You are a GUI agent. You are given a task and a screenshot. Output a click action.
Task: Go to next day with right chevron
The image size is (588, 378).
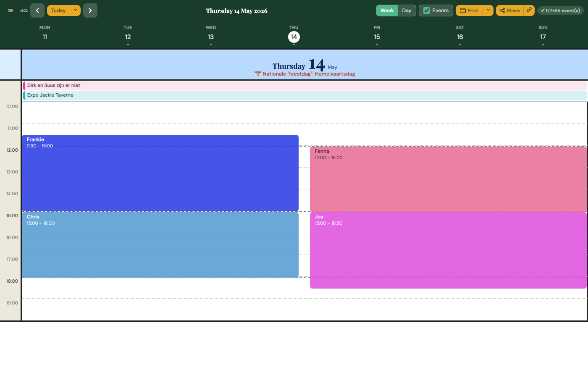tap(90, 10)
